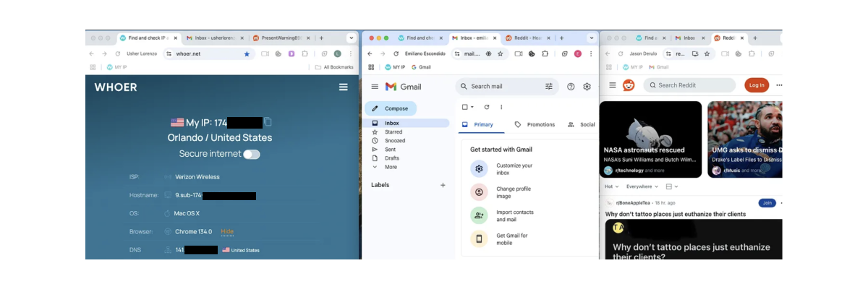The image size is (868, 289).
Task: Select the Promotions tab in Gmail
Action: (535, 124)
